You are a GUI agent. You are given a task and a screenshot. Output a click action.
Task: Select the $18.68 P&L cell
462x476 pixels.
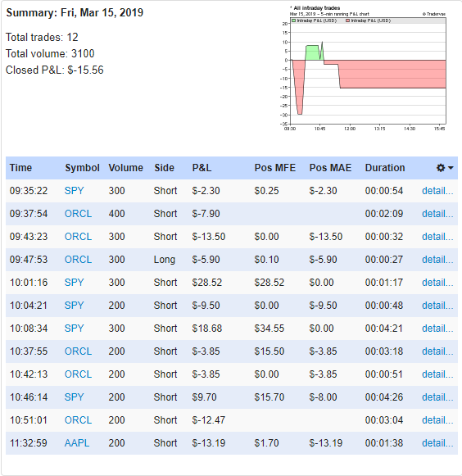[207, 329]
